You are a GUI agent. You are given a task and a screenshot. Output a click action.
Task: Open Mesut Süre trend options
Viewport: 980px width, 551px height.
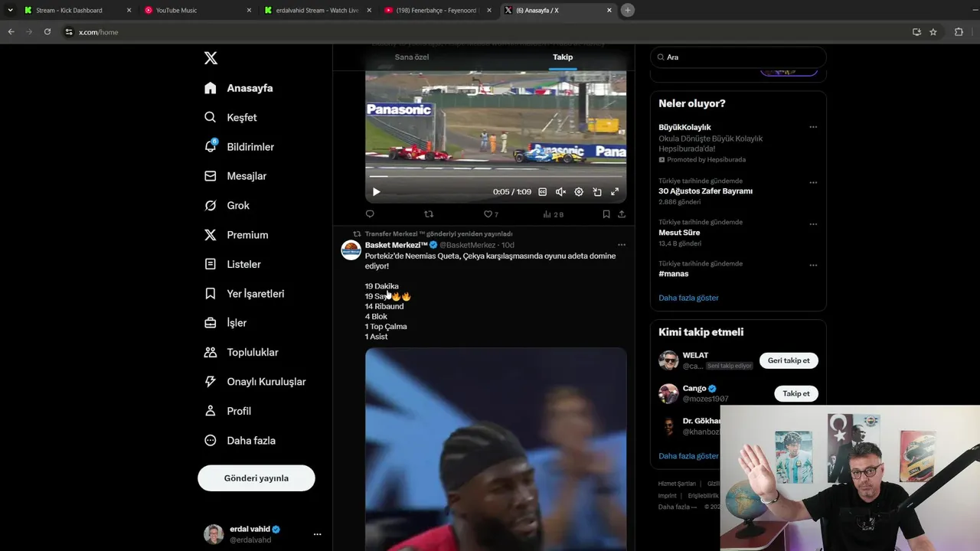click(813, 224)
